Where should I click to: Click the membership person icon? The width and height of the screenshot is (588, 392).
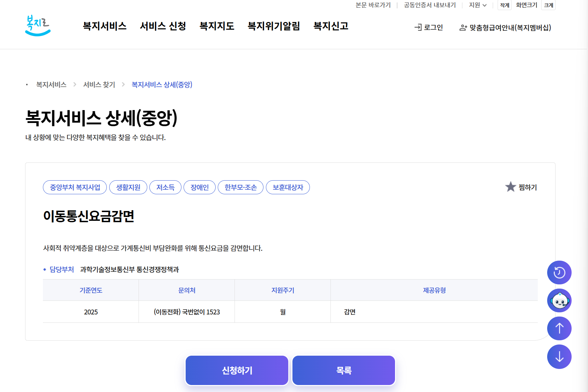(463, 28)
